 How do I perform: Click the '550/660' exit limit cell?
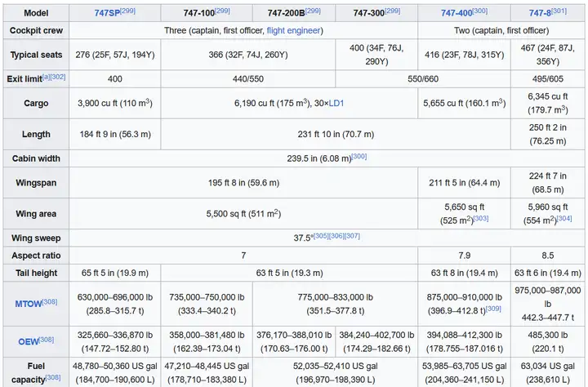click(423, 79)
